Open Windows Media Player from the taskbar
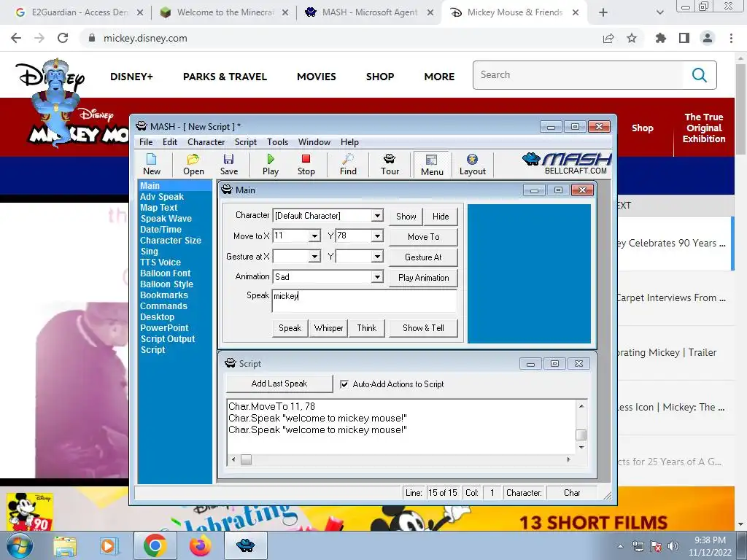 click(x=109, y=545)
